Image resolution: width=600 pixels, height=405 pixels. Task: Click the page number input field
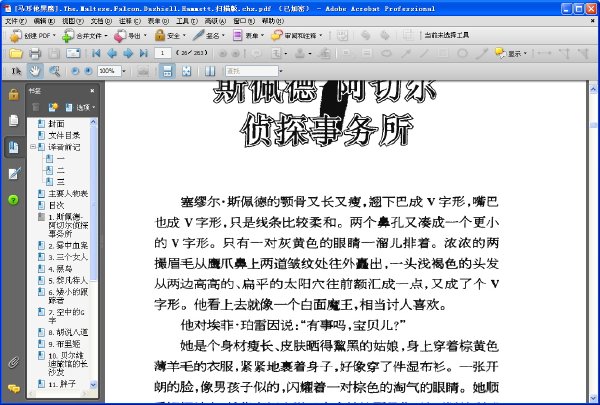pyautogui.click(x=163, y=53)
